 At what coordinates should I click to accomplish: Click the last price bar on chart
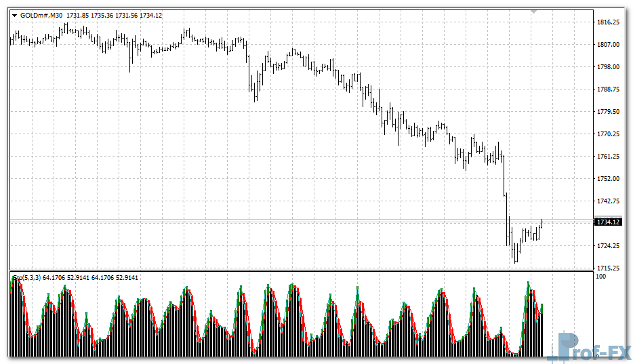click(542, 223)
